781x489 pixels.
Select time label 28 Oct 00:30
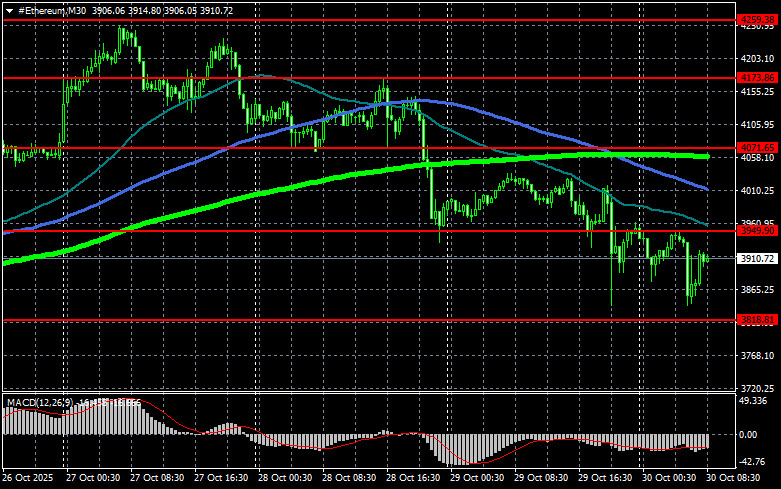pyautogui.click(x=285, y=478)
